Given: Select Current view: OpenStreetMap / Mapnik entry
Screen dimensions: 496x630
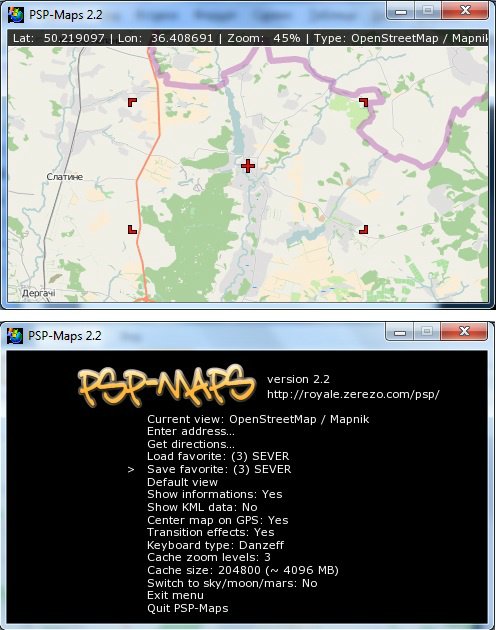Looking at the screenshot, I should pyautogui.click(x=258, y=419).
